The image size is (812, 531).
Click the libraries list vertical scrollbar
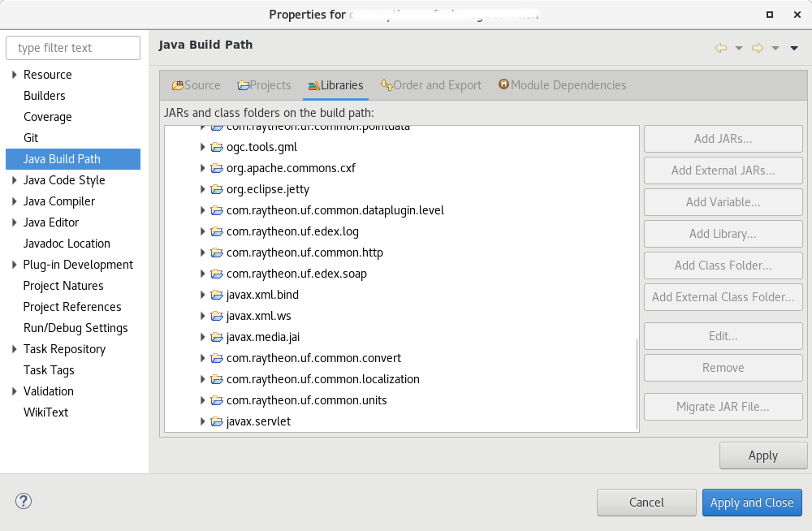(x=636, y=382)
